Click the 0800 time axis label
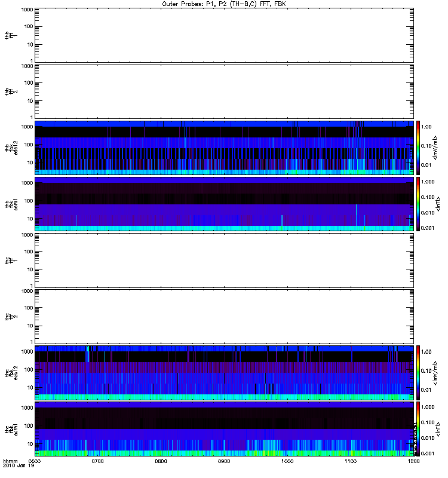 click(161, 461)
